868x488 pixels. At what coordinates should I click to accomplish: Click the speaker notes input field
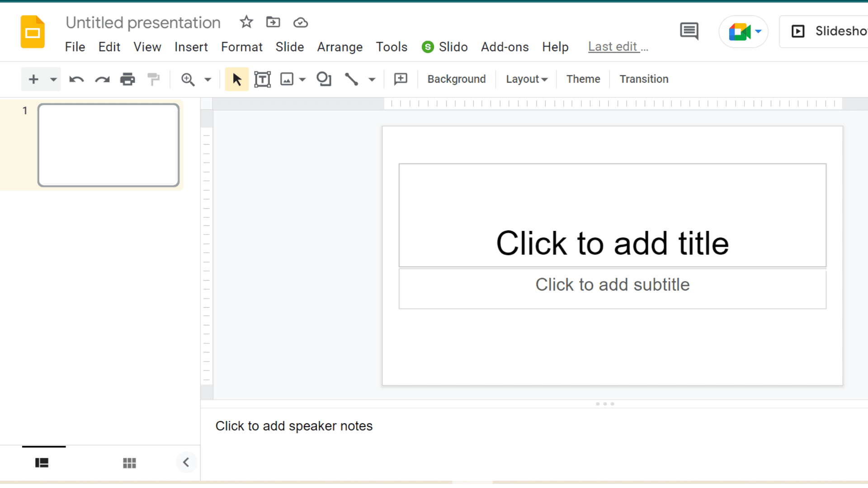point(294,426)
